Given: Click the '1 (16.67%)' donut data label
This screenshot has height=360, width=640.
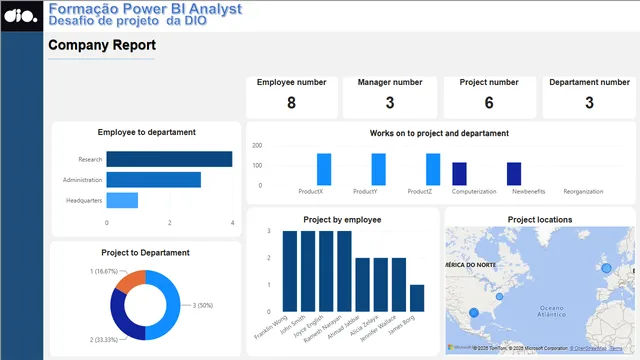Looking at the screenshot, I should pos(104,271).
